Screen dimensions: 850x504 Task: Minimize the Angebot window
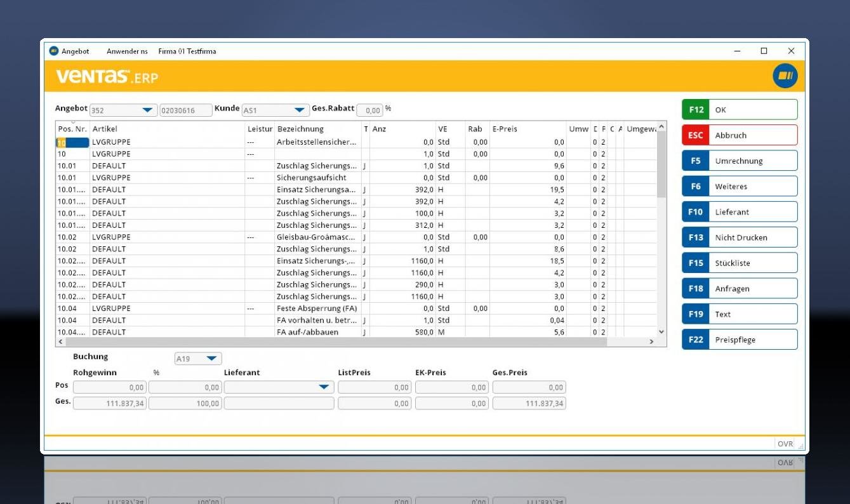pos(737,51)
